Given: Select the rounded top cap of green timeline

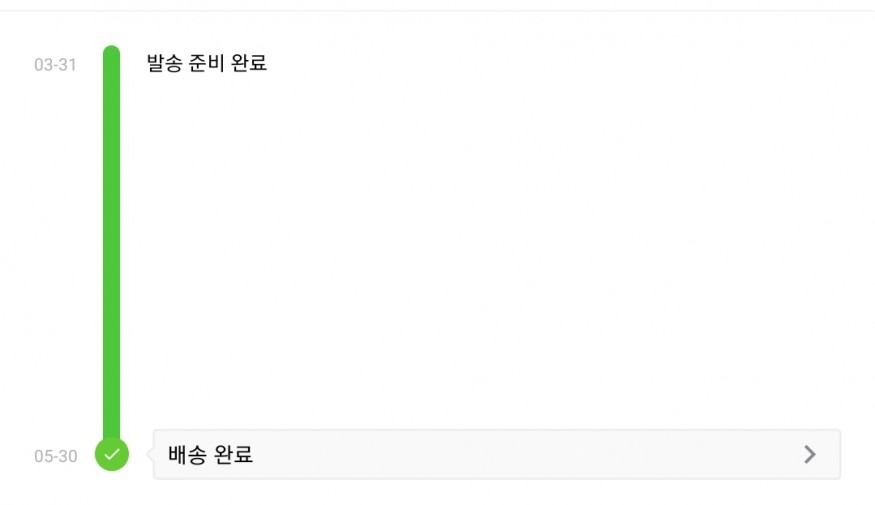Looking at the screenshot, I should [x=112, y=51].
